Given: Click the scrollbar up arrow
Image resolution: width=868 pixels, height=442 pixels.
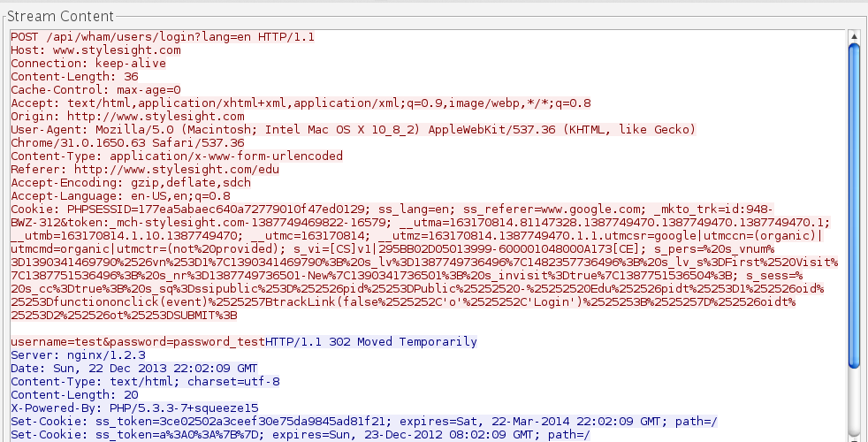Looking at the screenshot, I should pyautogui.click(x=854, y=36).
